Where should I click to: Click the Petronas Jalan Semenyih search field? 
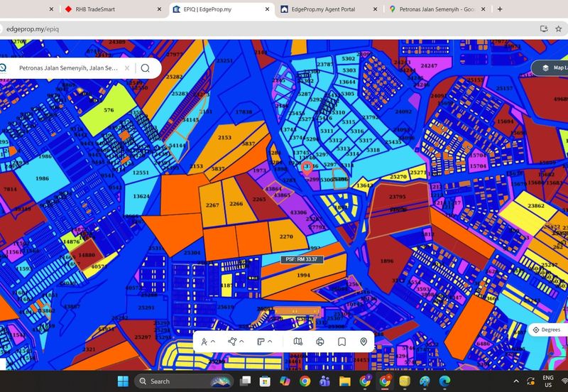click(x=68, y=68)
